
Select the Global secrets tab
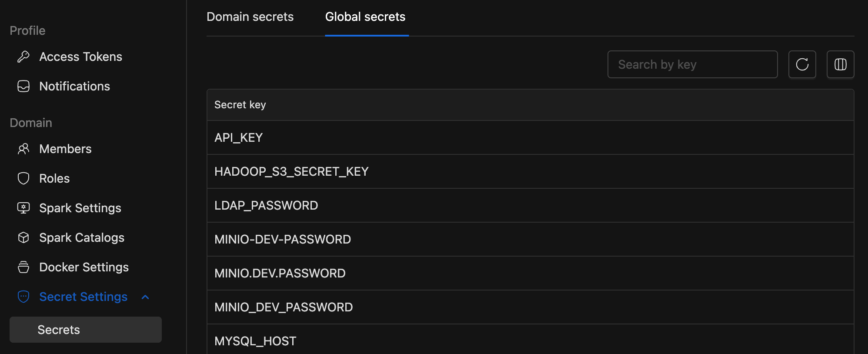point(365,17)
